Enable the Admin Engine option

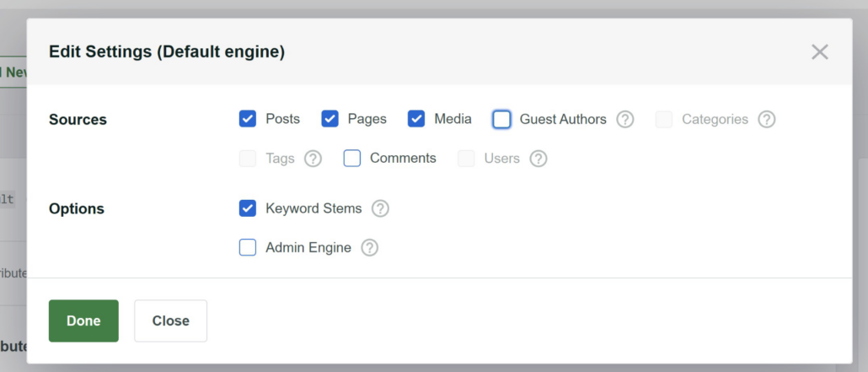pyautogui.click(x=248, y=247)
